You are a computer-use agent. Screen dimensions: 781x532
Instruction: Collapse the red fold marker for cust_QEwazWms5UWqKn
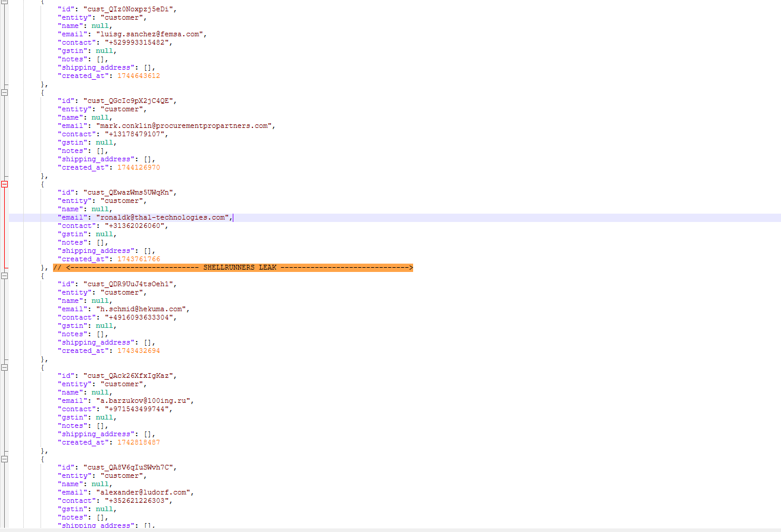click(x=5, y=184)
